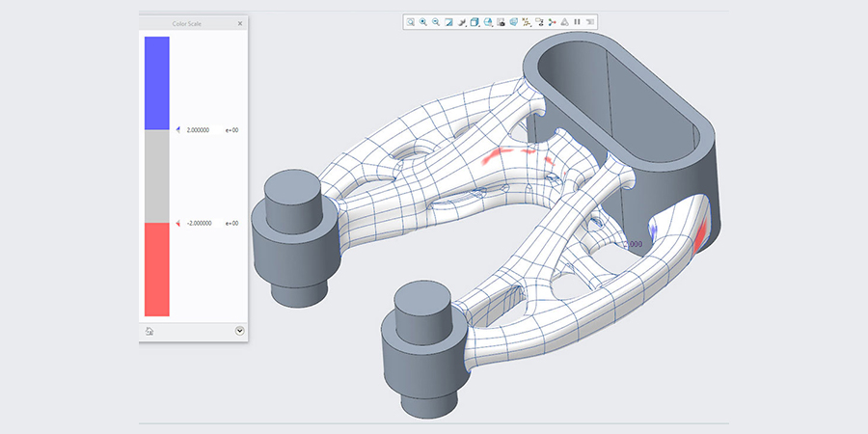
Task: Click the triangle simulation display icon
Action: (564, 21)
